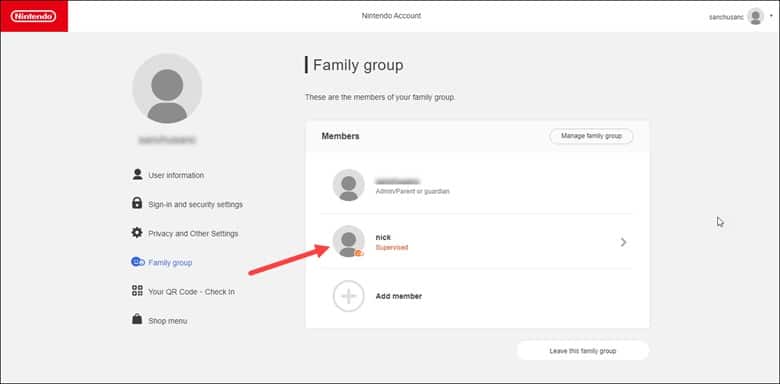Open User information page

click(176, 176)
